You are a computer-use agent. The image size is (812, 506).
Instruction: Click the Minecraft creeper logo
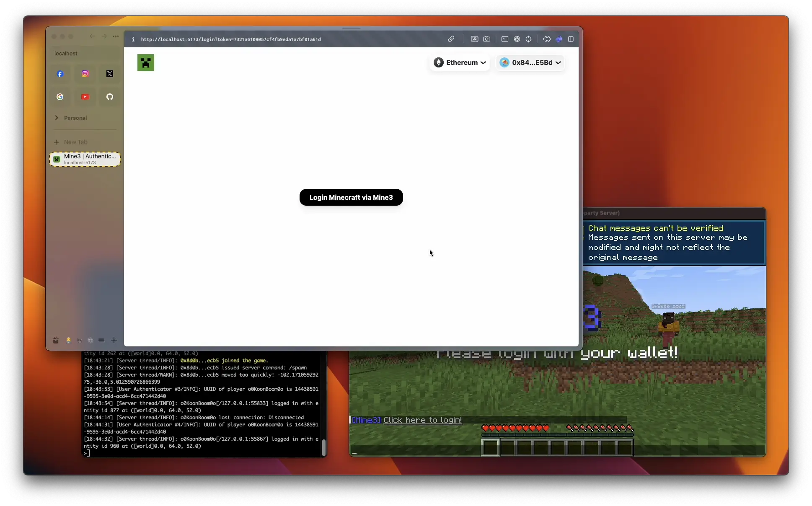coord(146,62)
